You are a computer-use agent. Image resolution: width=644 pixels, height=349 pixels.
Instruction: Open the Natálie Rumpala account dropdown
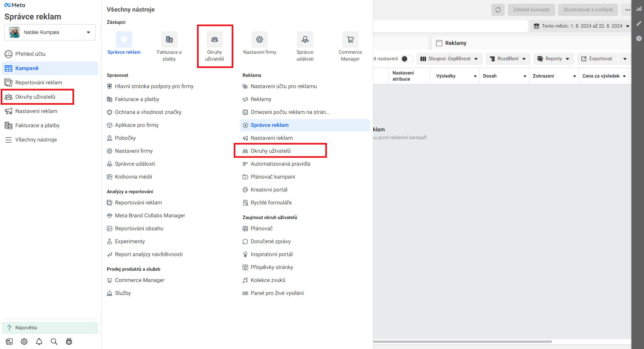pos(50,32)
